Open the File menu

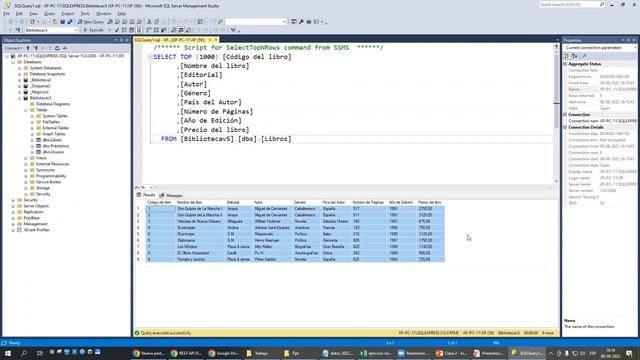coord(6,13)
